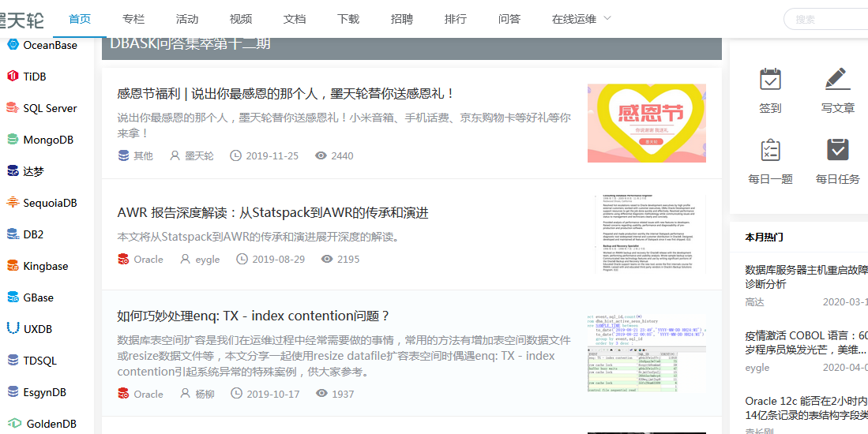The height and width of the screenshot is (434, 868).
Task: Click the UXDB icon
Action: tap(13, 329)
